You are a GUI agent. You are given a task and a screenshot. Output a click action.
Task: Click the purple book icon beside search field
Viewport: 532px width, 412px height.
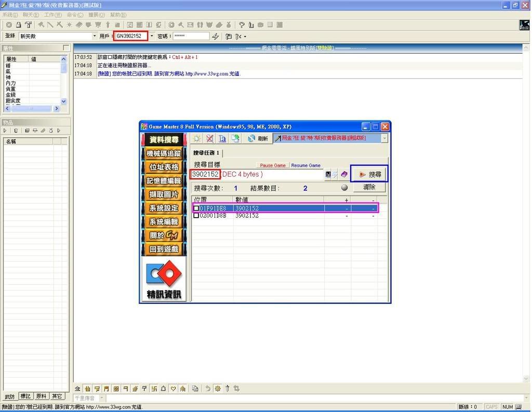click(x=344, y=175)
